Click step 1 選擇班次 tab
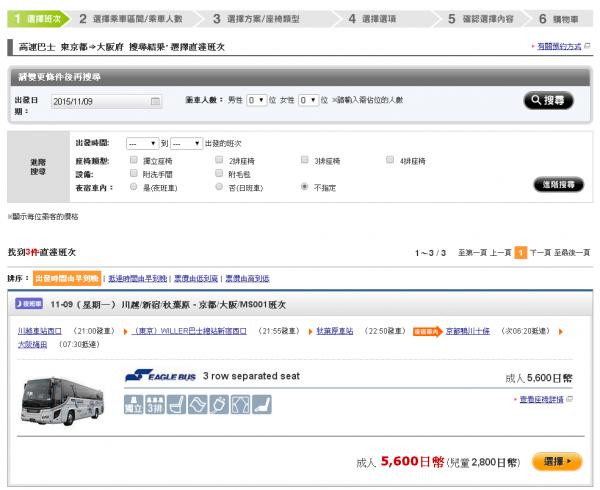Image resolution: width=600 pixels, height=490 pixels. 38,19
